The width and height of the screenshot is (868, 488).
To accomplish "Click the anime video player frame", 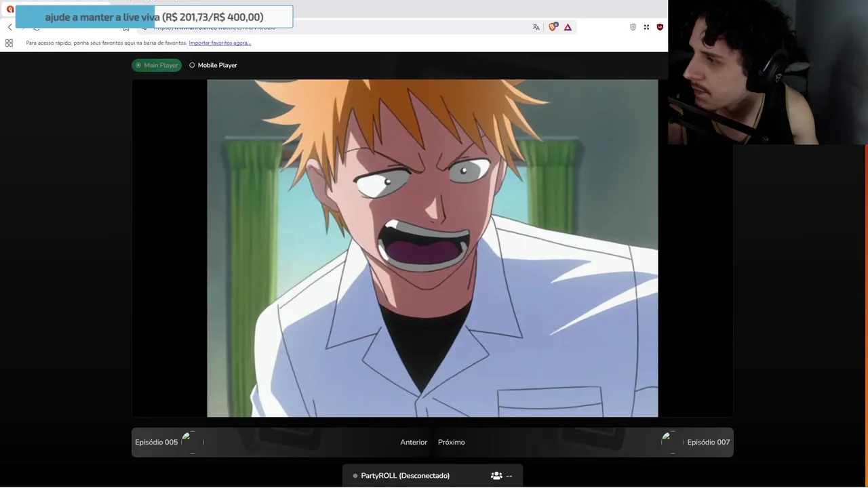I will 432,248.
